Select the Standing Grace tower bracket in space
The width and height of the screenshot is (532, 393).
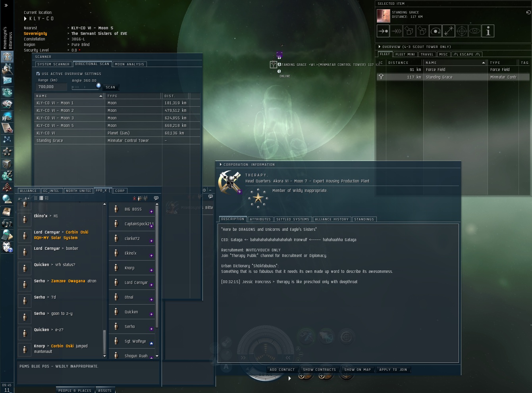[274, 65]
